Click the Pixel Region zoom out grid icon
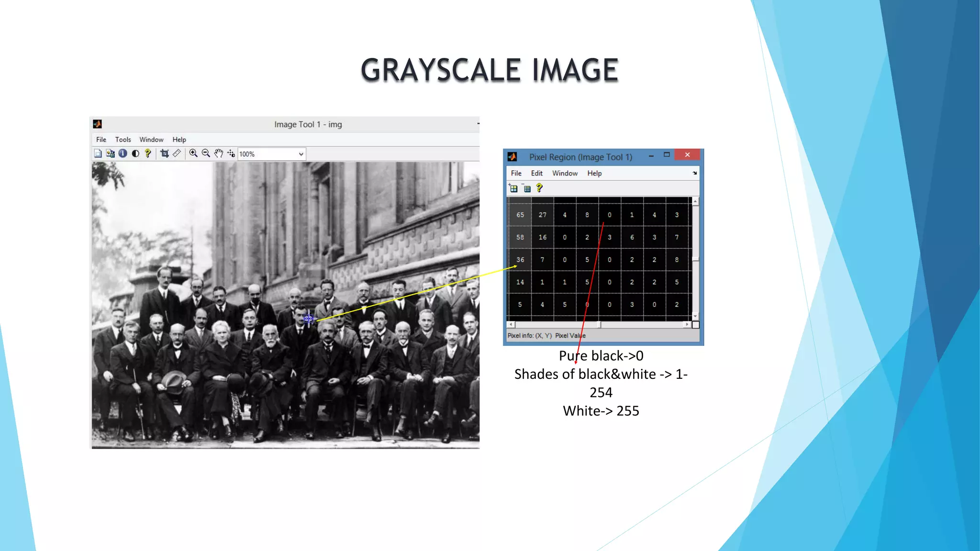This screenshot has height=551, width=980. pos(526,188)
